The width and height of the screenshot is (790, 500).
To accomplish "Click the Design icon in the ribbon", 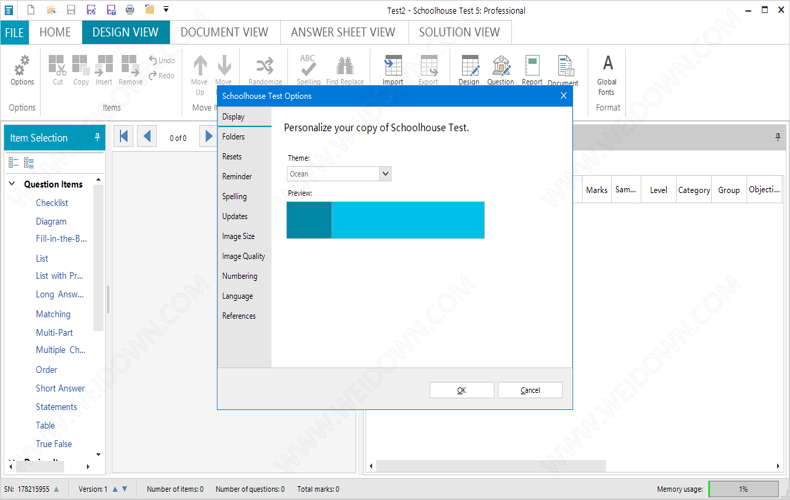I will pos(469,68).
